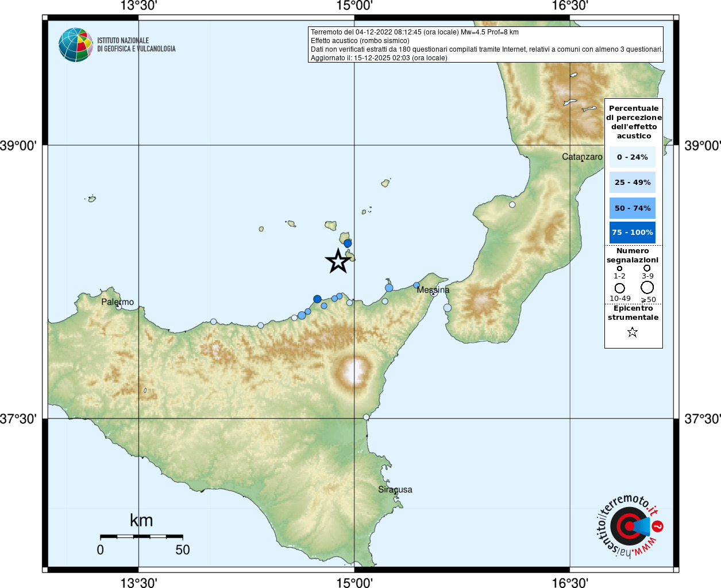The height and width of the screenshot is (588, 721).
Task: Select the ≥50 reports circle in legend
Action: [x=647, y=288]
